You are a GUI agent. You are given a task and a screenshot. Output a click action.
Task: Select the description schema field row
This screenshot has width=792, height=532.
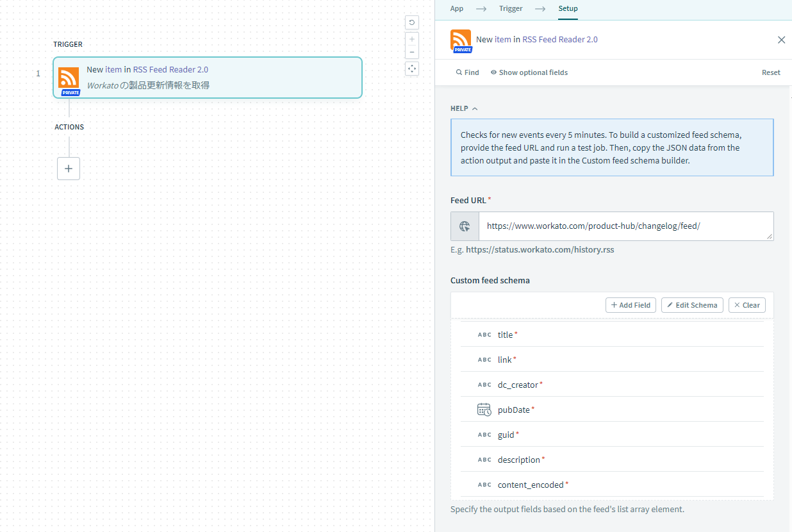point(612,460)
